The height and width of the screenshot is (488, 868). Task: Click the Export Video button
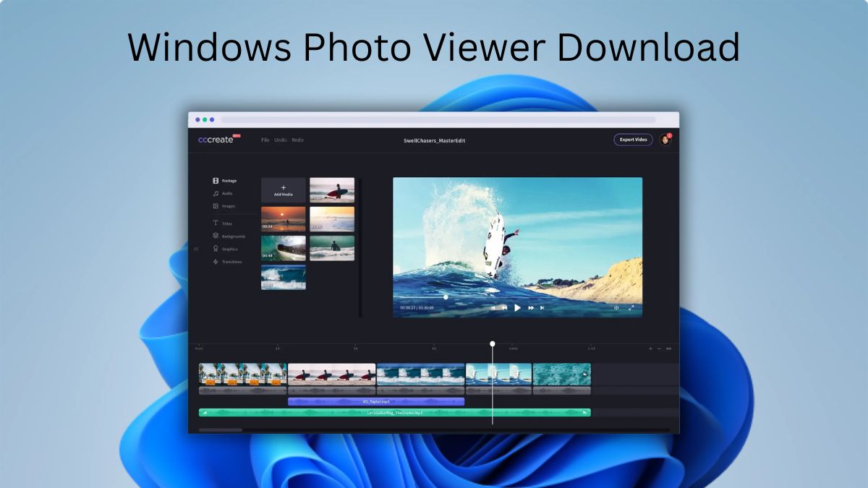633,140
